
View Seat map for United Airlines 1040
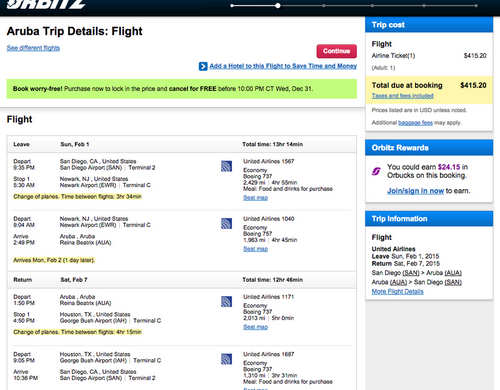point(255,249)
